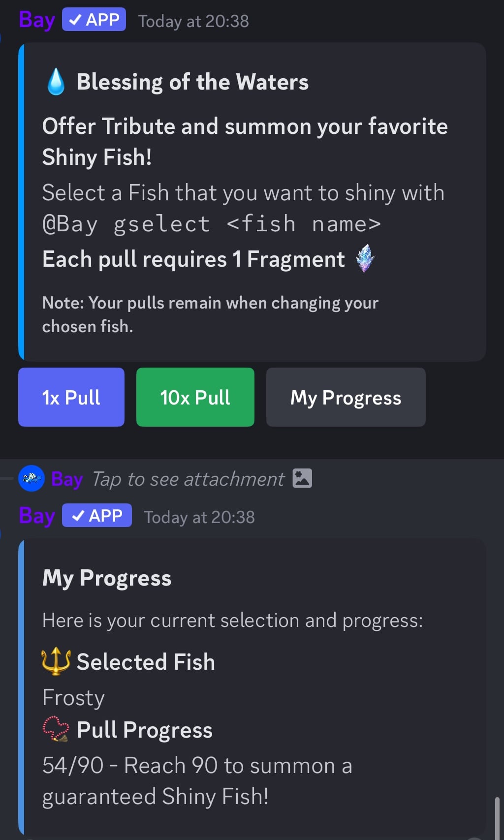This screenshot has height=840, width=504.
Task: Tap the Bay name in reply preview
Action: click(67, 479)
